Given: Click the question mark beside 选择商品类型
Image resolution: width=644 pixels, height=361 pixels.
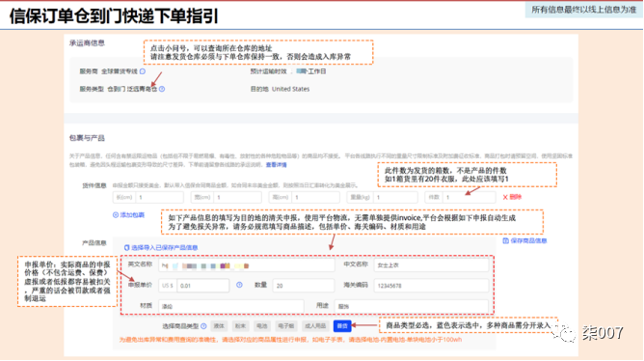Looking at the screenshot, I should pos(203,326).
